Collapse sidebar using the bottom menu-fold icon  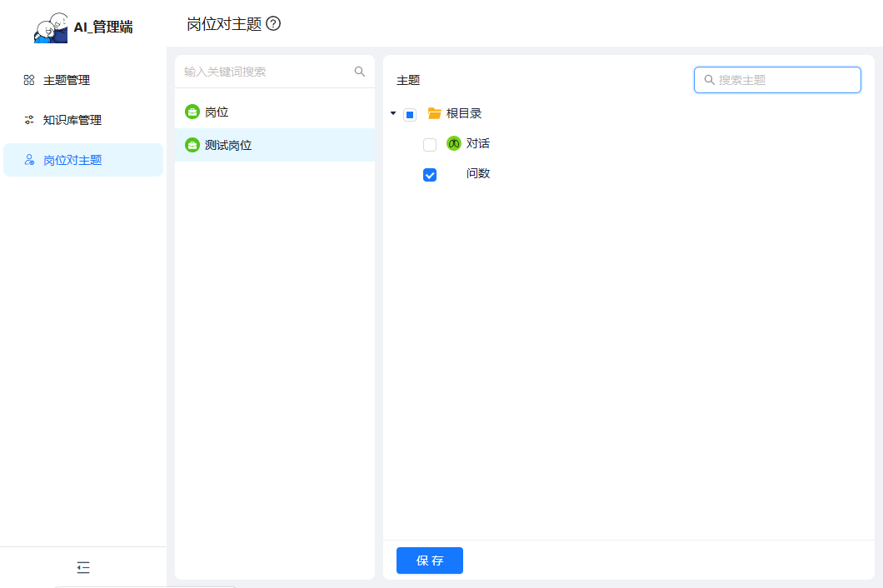click(83, 568)
